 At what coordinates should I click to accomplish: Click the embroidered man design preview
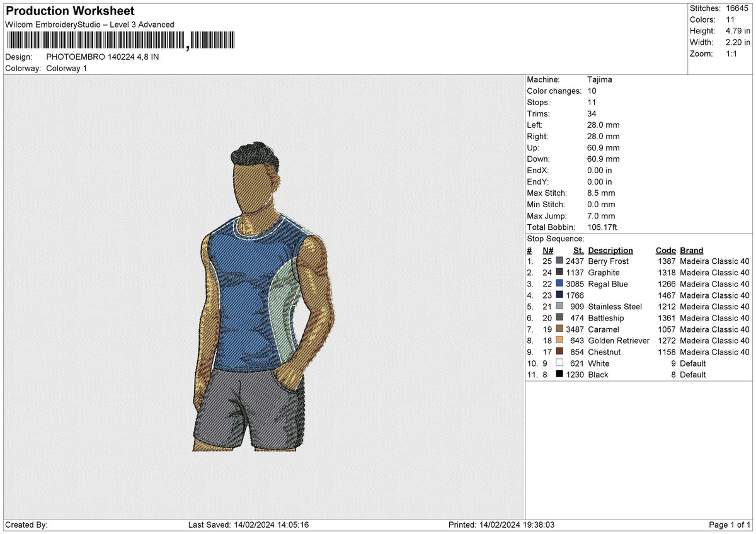pos(263,298)
